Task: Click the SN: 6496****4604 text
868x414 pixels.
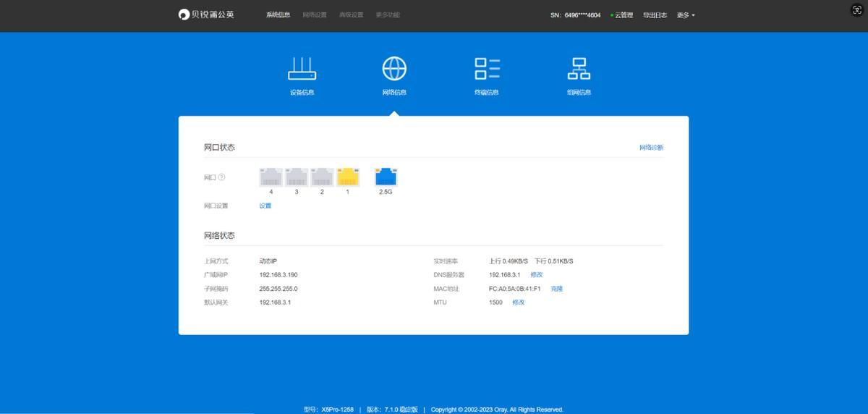Action: [575, 15]
